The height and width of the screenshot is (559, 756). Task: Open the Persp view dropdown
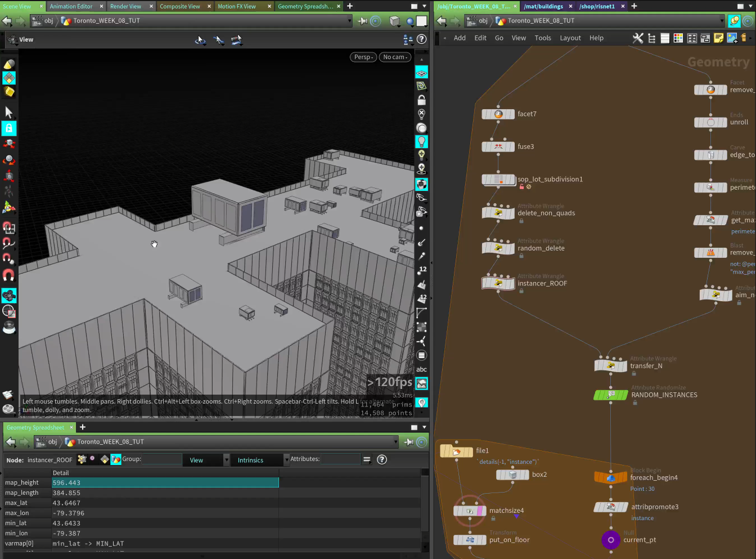363,57
